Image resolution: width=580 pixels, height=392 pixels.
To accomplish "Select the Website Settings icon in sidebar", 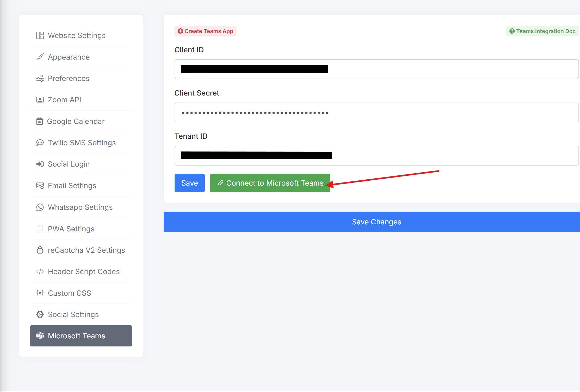I will (x=40, y=35).
